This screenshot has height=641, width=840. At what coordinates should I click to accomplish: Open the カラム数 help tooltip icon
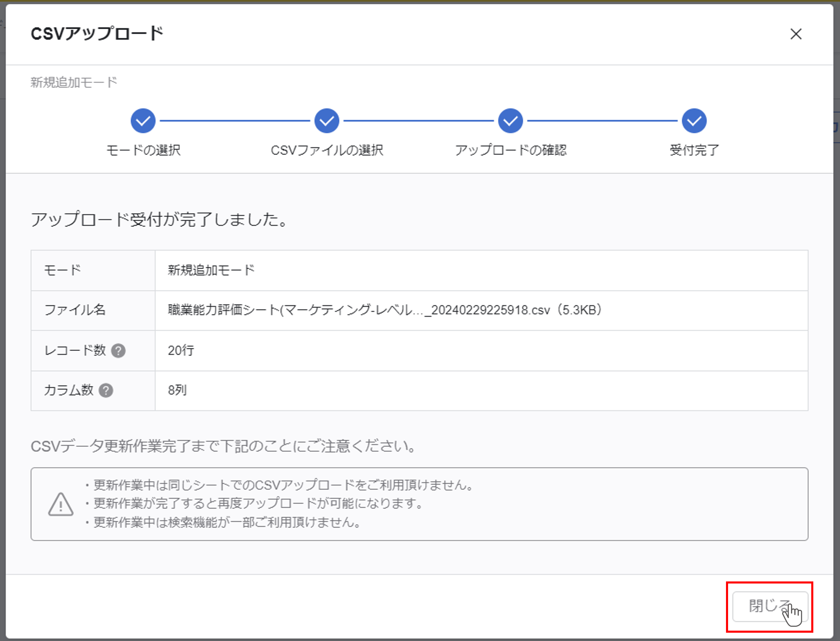106,391
